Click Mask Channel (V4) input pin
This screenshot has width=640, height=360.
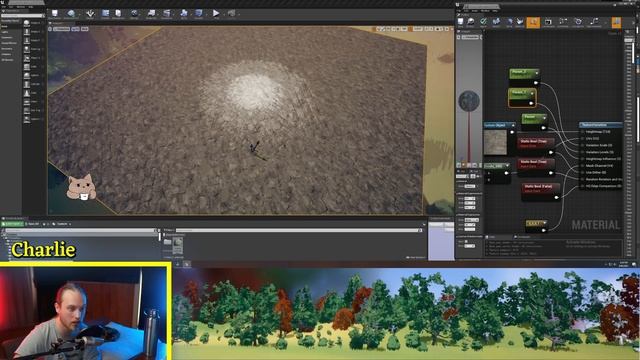pos(582,165)
